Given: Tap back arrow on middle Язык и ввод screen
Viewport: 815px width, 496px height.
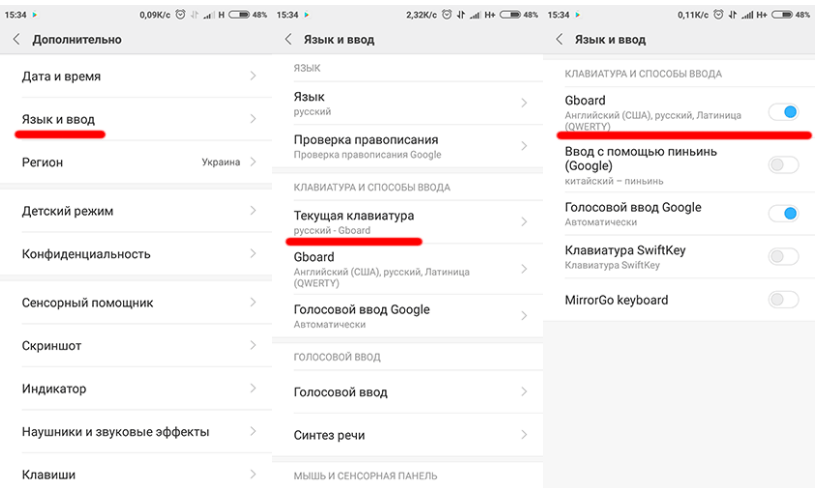Looking at the screenshot, I should 289,39.
